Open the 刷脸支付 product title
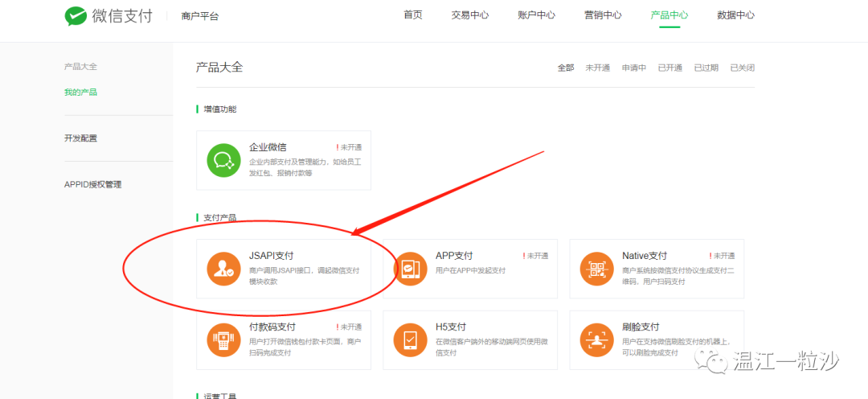868x399 pixels. click(641, 327)
